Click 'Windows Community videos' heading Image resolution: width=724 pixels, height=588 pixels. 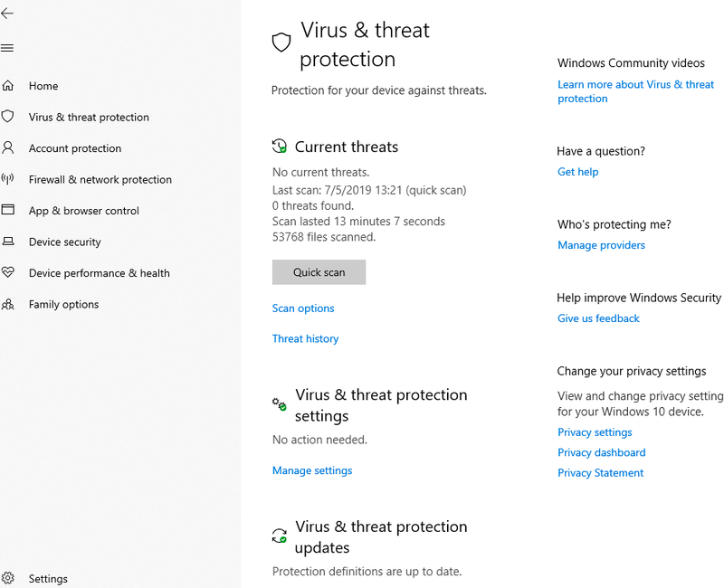(631, 62)
